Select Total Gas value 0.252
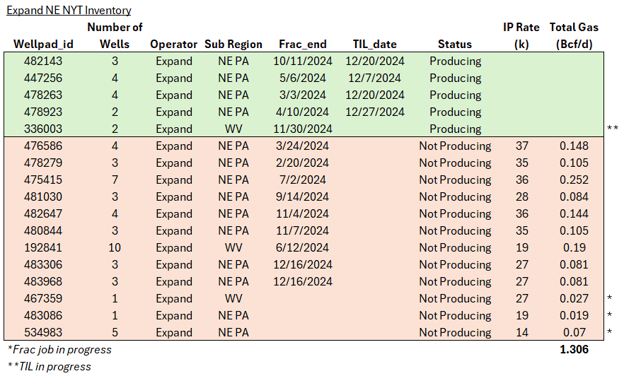The height and width of the screenshot is (376, 624). (x=574, y=180)
